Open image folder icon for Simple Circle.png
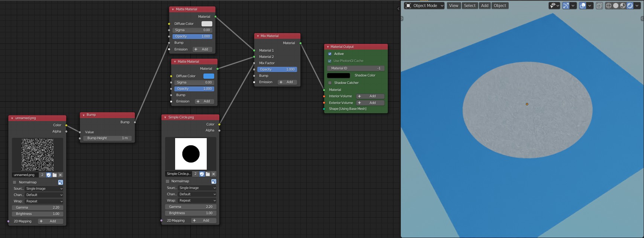The image size is (644, 238). click(x=208, y=174)
